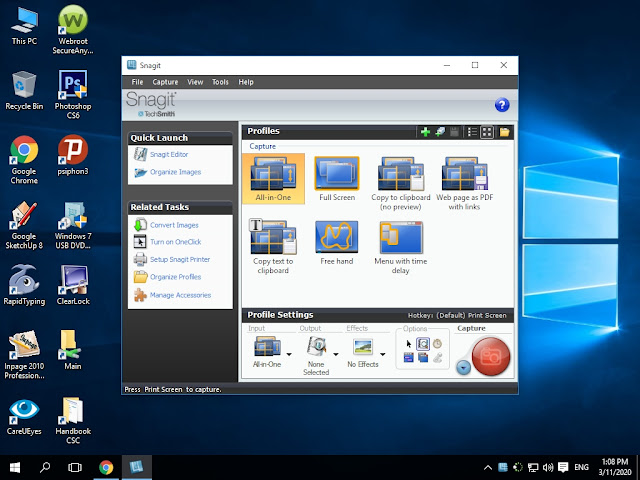
Task: Pick the Menu with time delay profile
Action: [400, 247]
